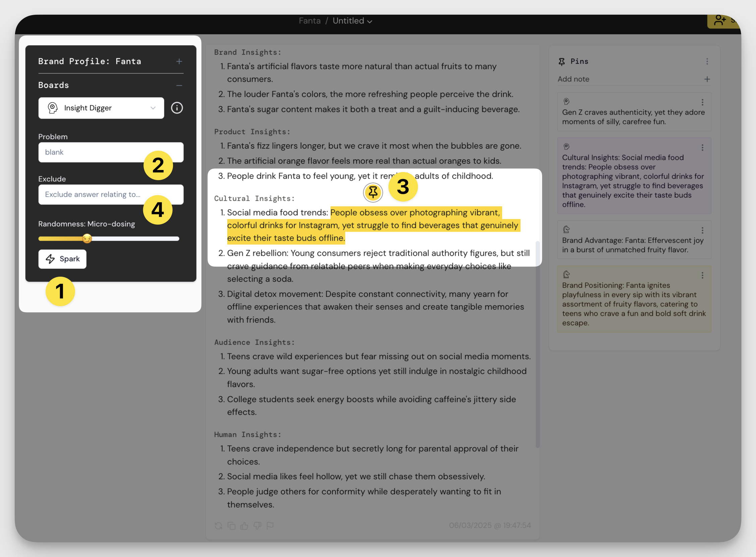Click the regenerate response icon

(218, 525)
